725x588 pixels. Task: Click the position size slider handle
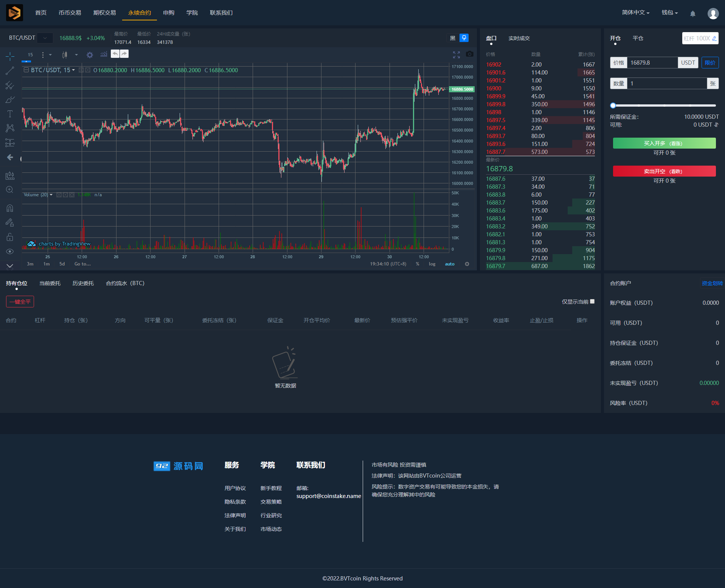click(x=613, y=105)
